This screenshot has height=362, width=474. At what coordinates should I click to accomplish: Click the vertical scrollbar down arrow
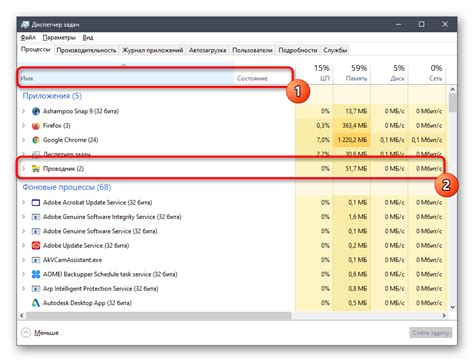pyautogui.click(x=452, y=307)
